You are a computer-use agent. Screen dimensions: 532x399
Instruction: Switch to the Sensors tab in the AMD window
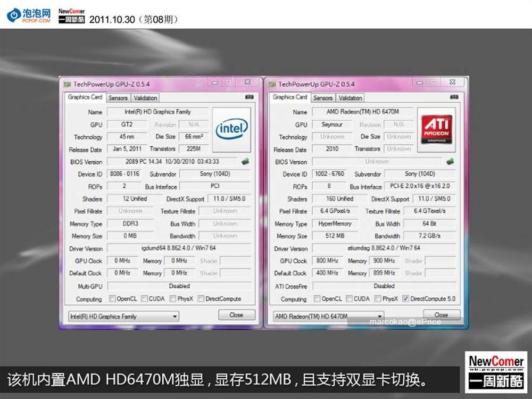[x=323, y=98]
